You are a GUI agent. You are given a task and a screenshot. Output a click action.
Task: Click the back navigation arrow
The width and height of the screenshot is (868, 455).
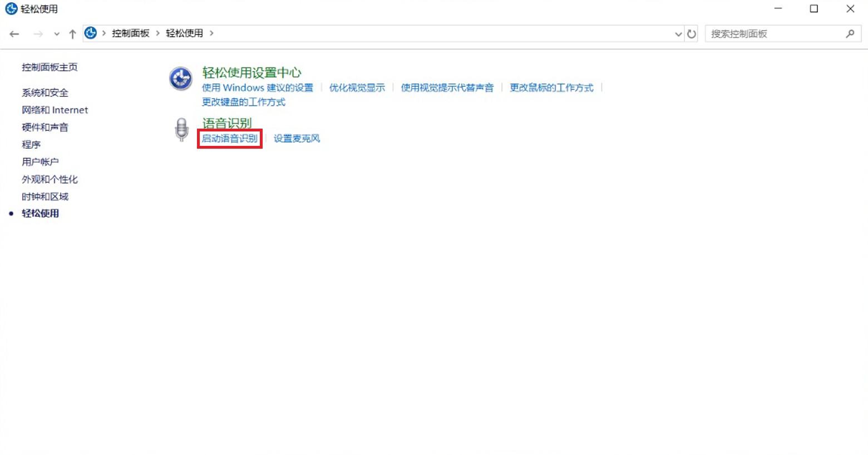point(14,34)
